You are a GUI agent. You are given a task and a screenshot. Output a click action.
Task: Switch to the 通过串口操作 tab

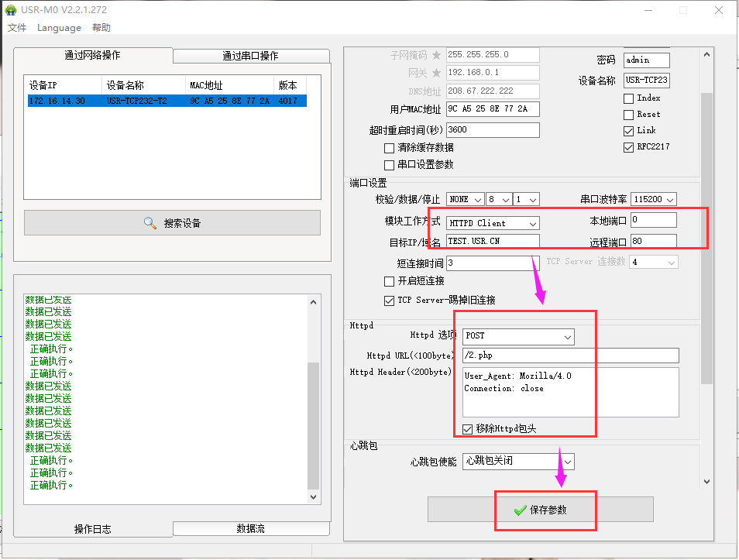250,56
